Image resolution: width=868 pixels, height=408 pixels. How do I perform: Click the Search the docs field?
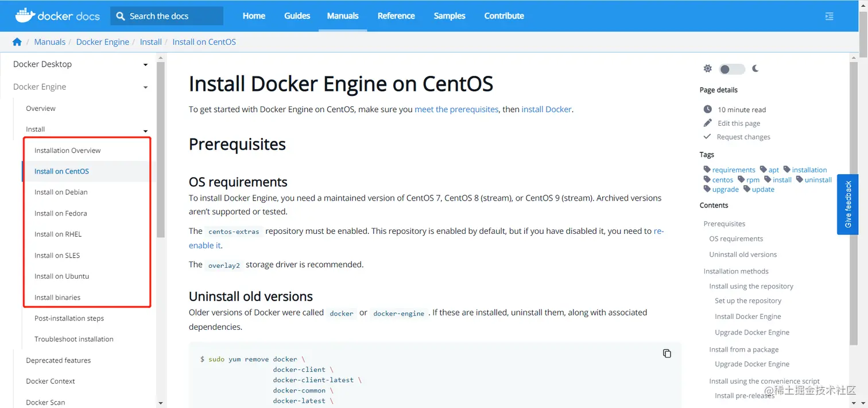tap(172, 16)
